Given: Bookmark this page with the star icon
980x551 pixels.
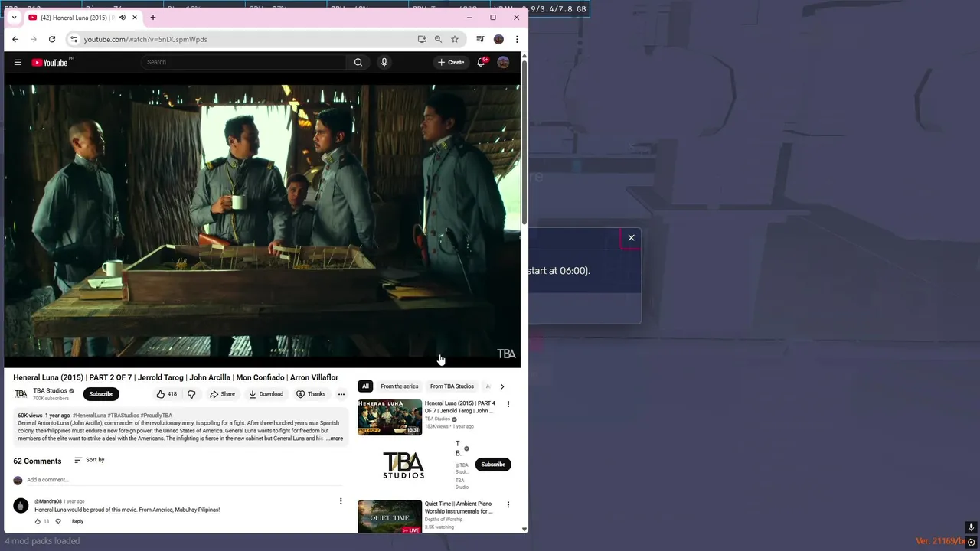Looking at the screenshot, I should 455,39.
